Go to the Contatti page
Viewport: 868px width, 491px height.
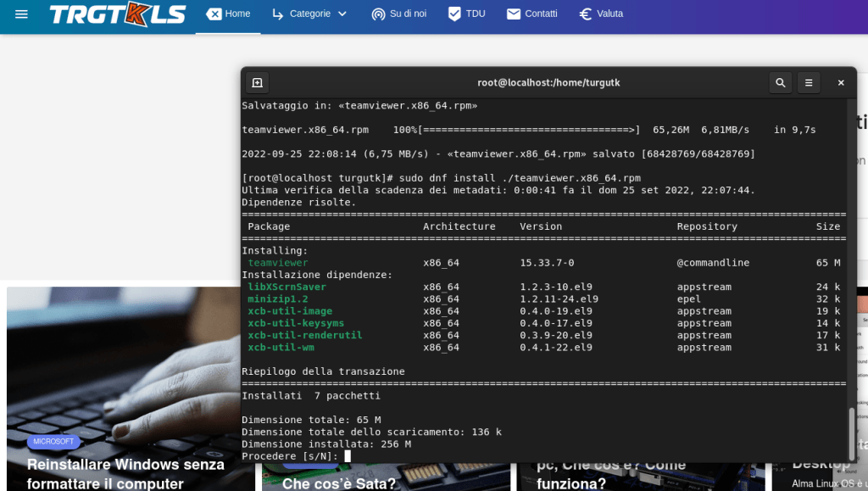541,14
